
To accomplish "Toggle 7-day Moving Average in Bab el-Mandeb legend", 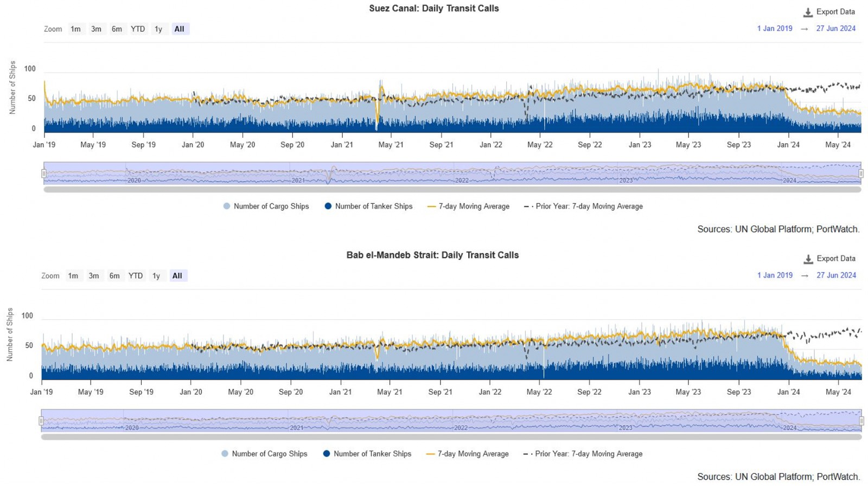I will point(468,454).
